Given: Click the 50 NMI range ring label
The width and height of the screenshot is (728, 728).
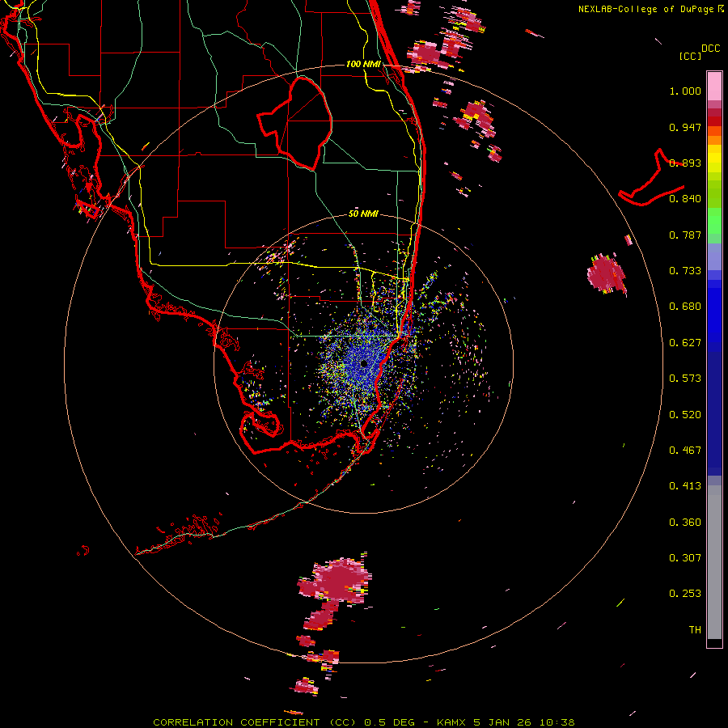Looking at the screenshot, I should [x=363, y=214].
